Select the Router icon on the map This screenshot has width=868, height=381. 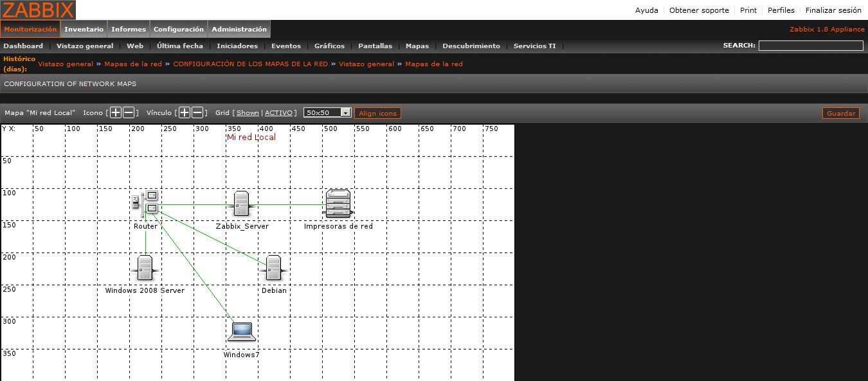145,203
